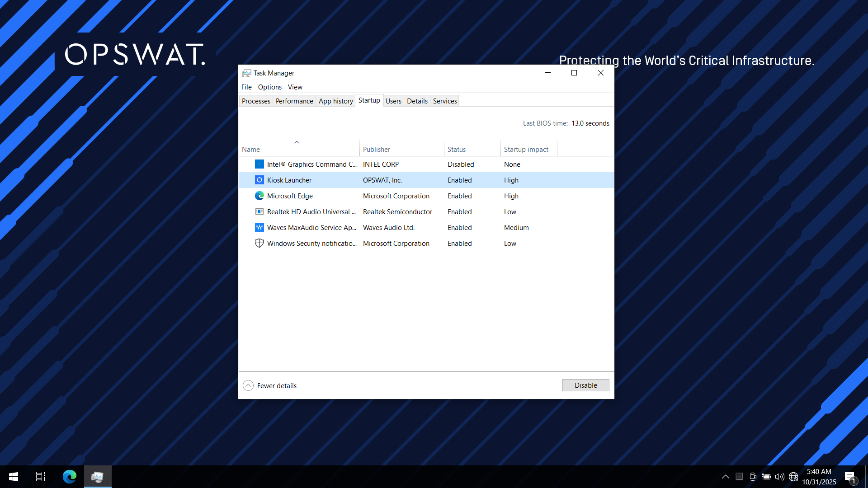Click the Meet Now camera tray icon
Image resolution: width=868 pixels, height=488 pixels.
(753, 477)
